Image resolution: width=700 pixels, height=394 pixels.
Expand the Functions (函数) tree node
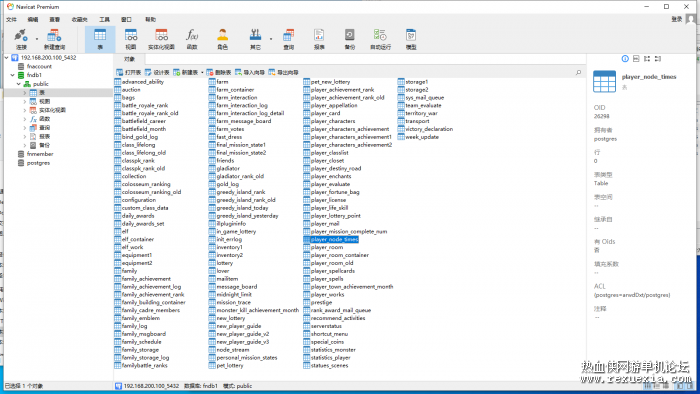click(x=25, y=119)
